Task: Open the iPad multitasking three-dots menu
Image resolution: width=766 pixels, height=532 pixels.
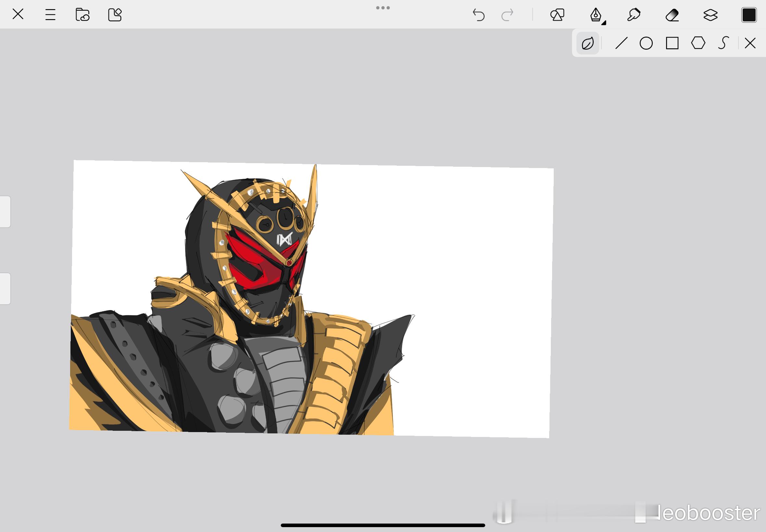Action: 383,8
